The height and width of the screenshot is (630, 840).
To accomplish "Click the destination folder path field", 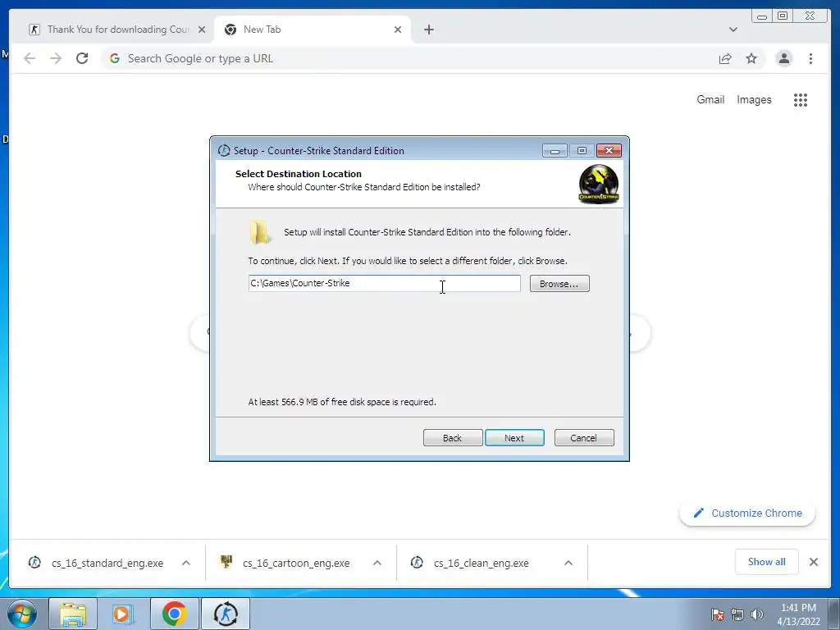I will pyautogui.click(x=384, y=283).
